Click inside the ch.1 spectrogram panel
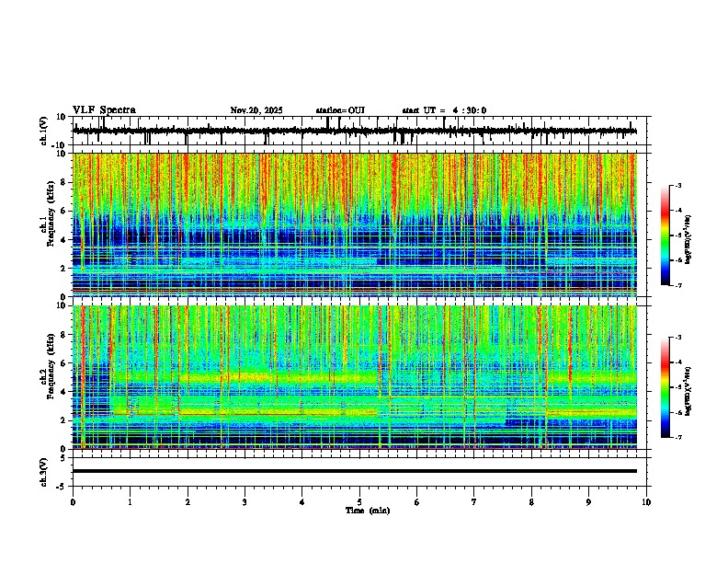 [x=354, y=224]
